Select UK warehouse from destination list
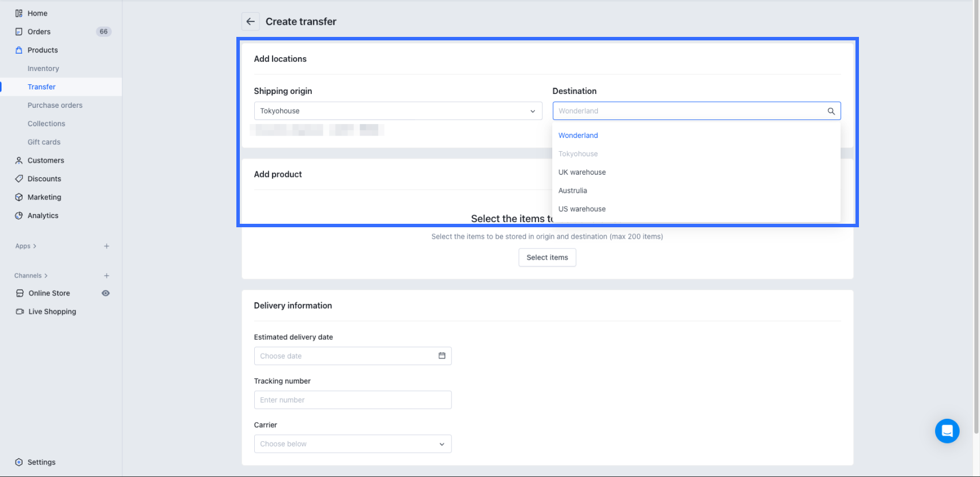The height and width of the screenshot is (477, 980). tap(582, 172)
